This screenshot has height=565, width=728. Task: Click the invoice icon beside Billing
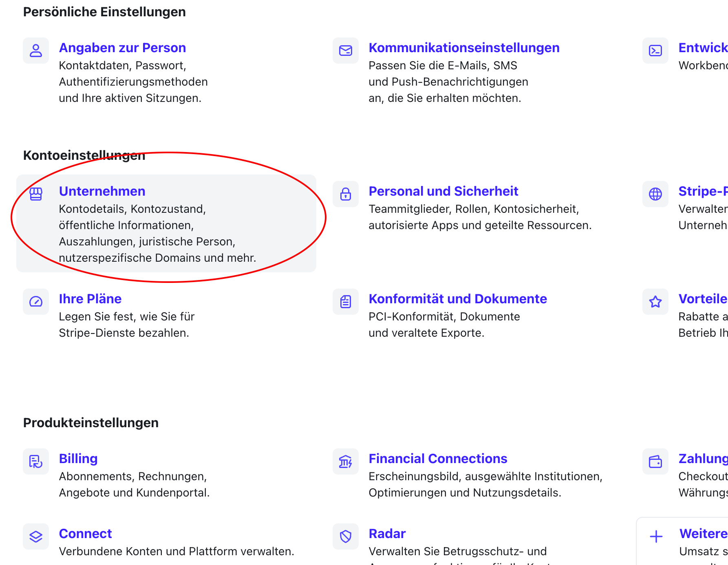36,461
